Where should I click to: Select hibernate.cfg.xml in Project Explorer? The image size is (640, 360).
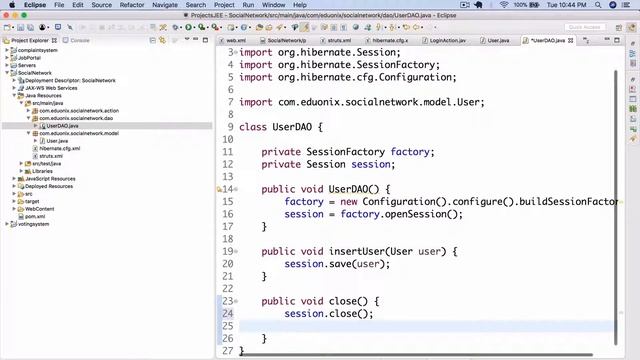[x=60, y=149]
